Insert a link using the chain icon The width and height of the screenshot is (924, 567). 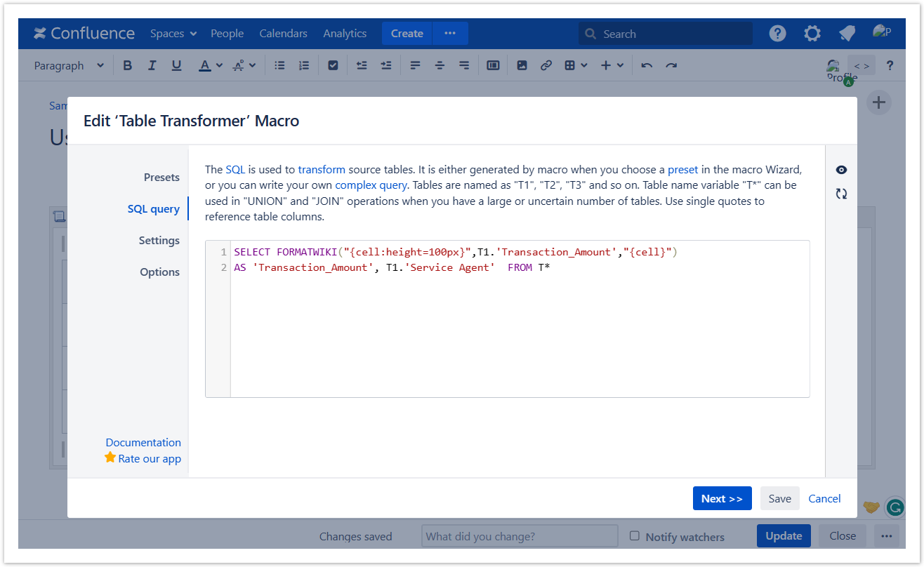tap(546, 65)
